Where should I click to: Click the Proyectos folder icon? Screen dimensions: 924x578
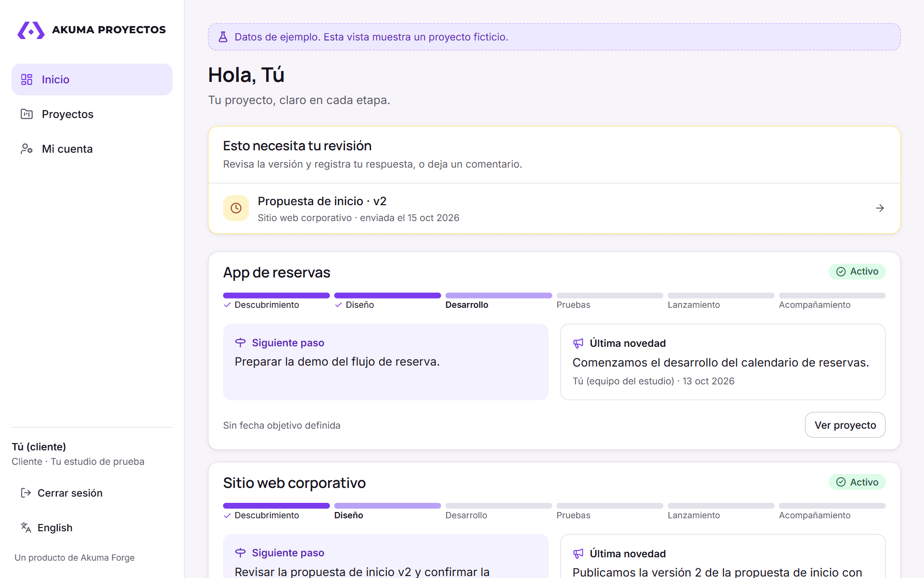coord(26,114)
